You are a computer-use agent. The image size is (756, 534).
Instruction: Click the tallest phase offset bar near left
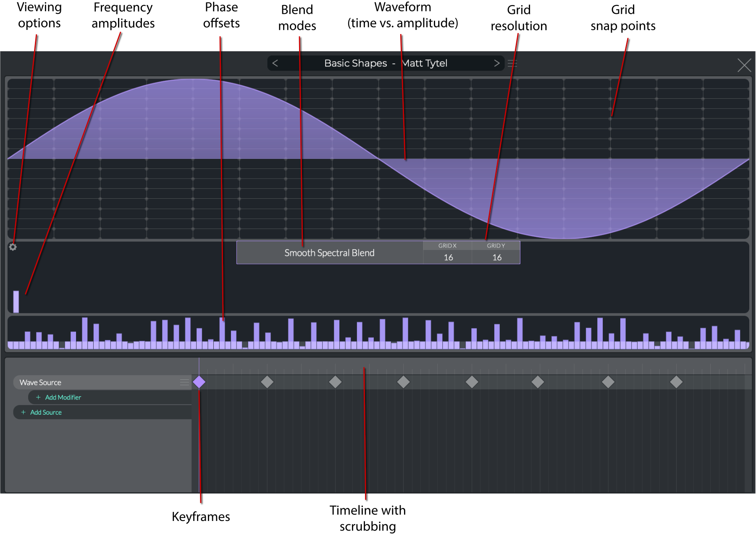click(85, 333)
